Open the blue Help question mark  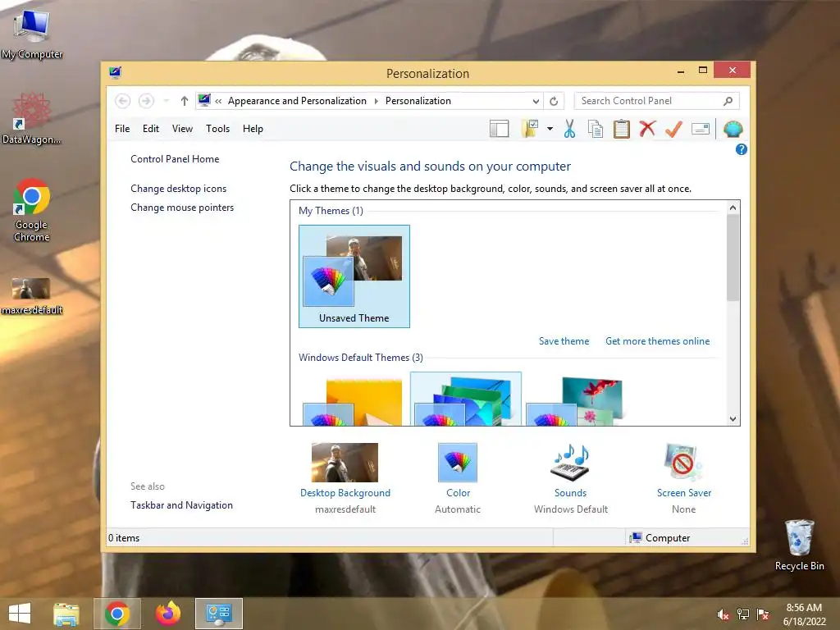click(x=742, y=149)
